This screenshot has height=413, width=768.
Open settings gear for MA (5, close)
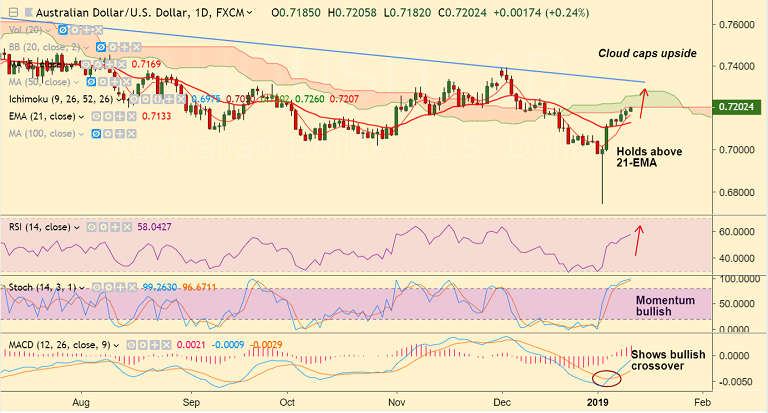100,65
